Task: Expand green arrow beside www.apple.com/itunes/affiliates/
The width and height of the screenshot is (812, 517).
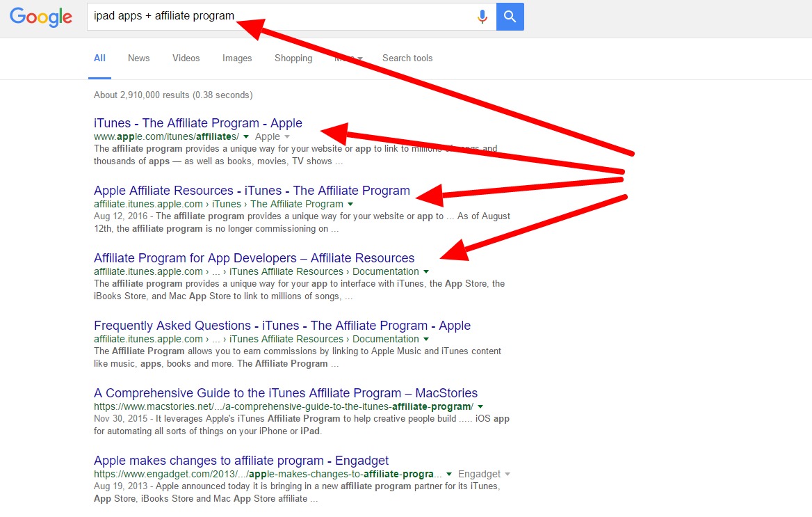Action: click(246, 137)
